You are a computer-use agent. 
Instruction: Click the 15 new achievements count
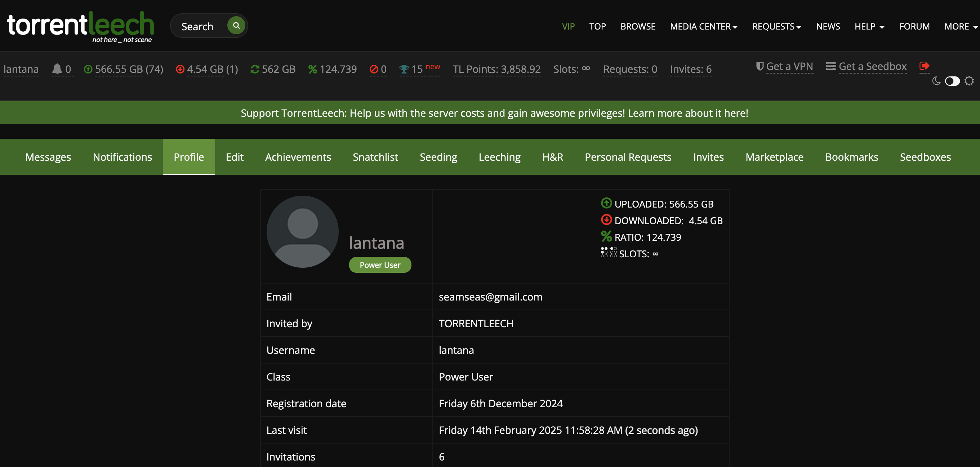(425, 68)
